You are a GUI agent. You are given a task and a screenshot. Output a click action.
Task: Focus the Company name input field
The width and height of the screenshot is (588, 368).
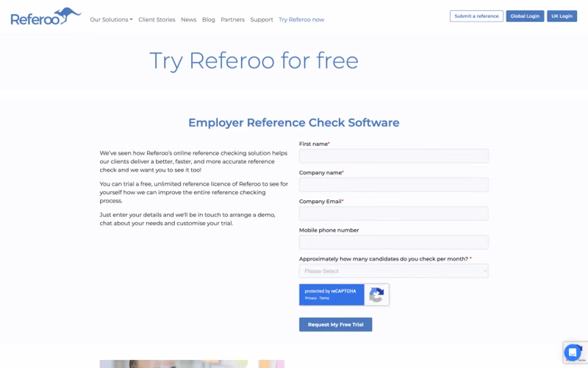point(393,185)
